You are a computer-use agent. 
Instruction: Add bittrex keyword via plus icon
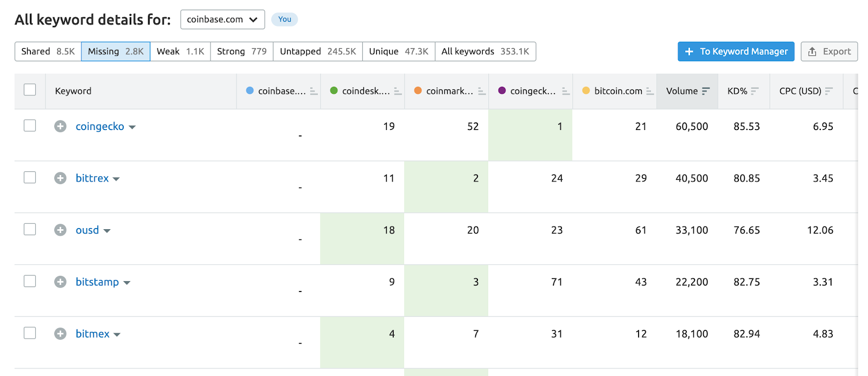click(60, 178)
